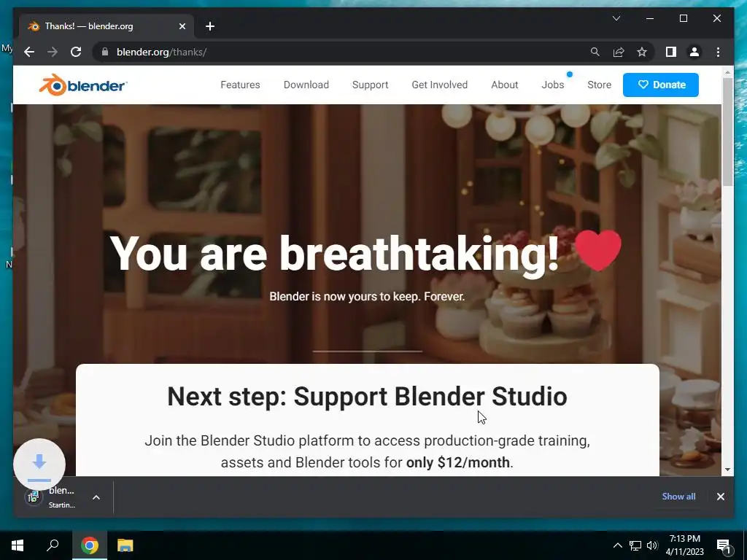Open the Download menu item
The height and width of the screenshot is (560, 747).
tap(306, 85)
